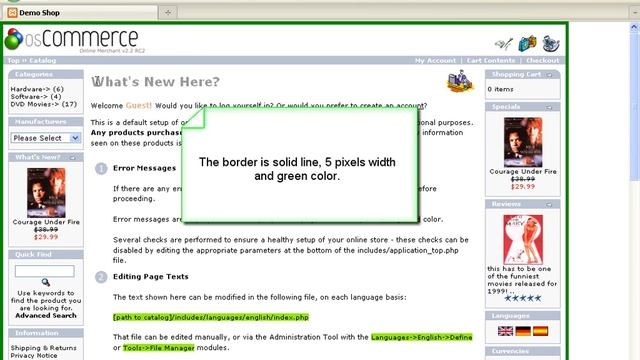Click Courage Under Fire link in Specials

click(523, 171)
